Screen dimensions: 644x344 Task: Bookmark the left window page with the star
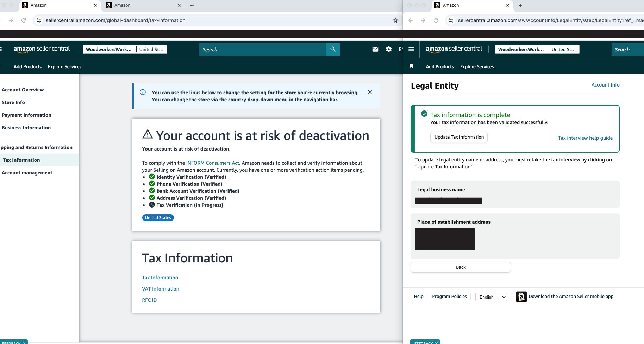click(x=395, y=20)
